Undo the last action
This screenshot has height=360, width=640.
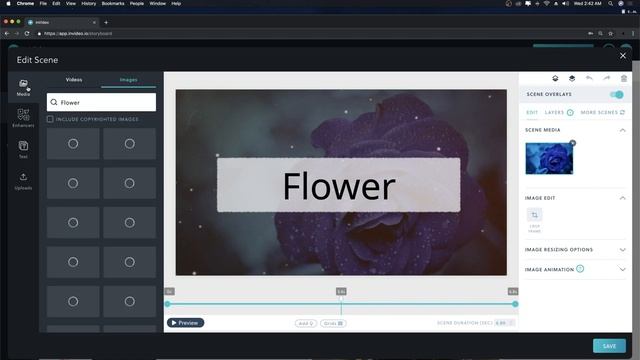tap(589, 78)
